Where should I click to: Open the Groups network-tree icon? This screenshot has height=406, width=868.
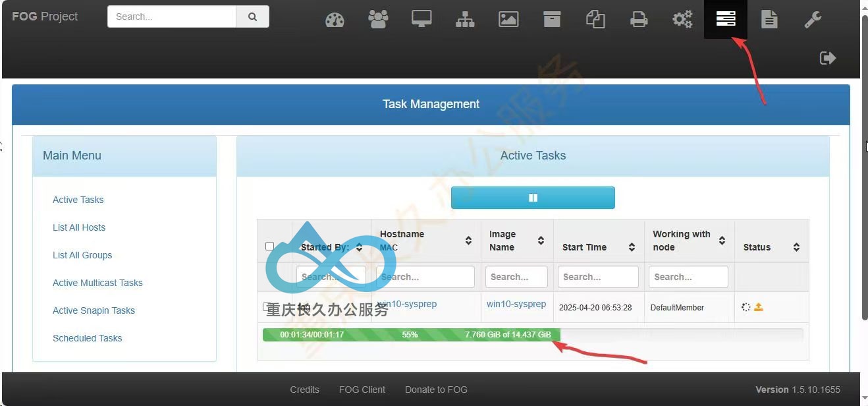tap(465, 19)
